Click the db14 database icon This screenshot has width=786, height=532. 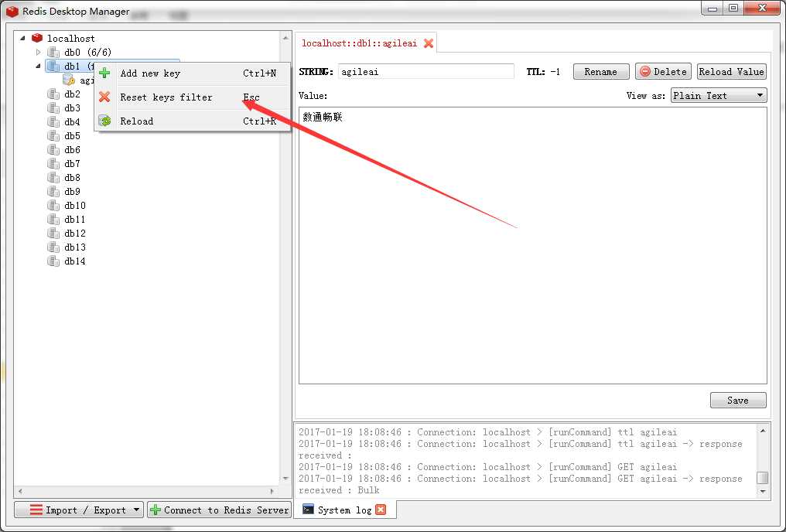(53, 261)
